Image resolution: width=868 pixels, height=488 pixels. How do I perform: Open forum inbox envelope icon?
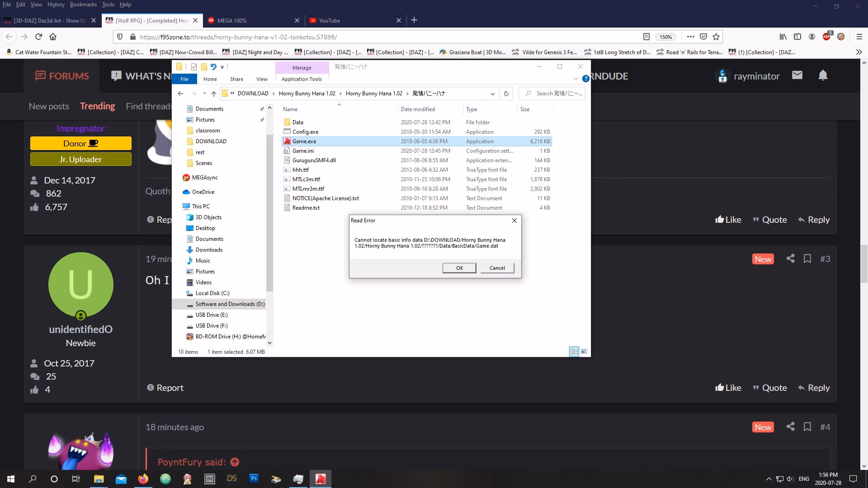[797, 75]
